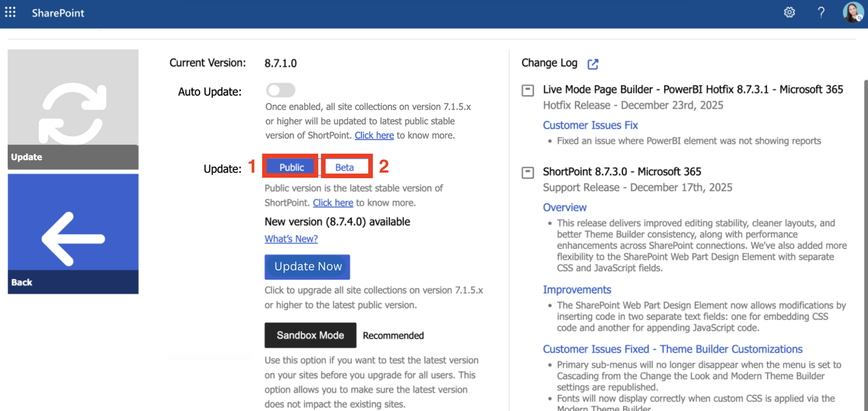Click the Sandbox Mode button
This screenshot has height=411, width=868.
[x=310, y=335]
